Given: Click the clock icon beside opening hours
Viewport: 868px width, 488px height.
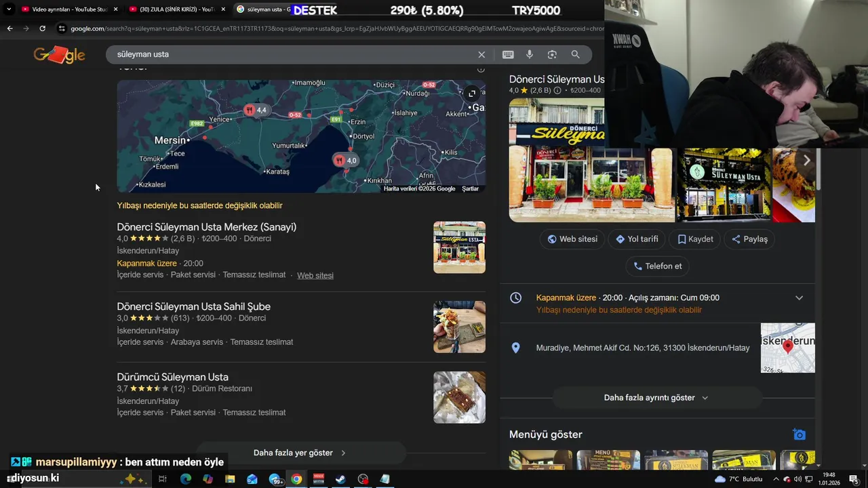Looking at the screenshot, I should 515,298.
